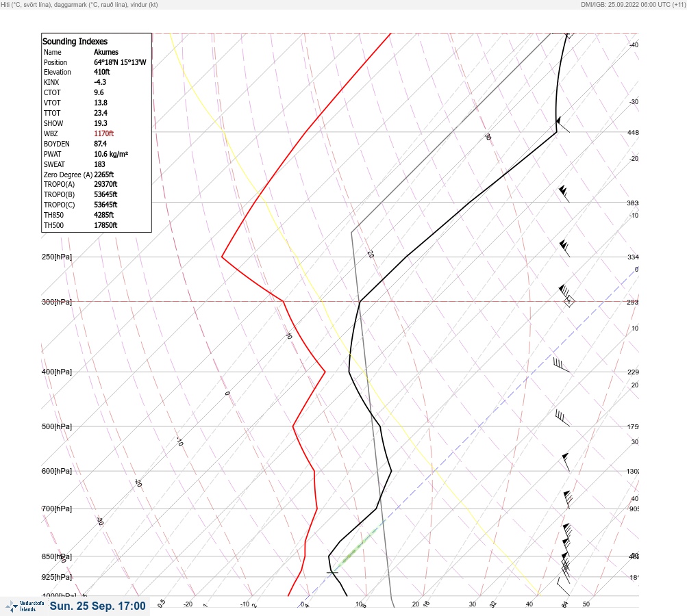Click the CTOT value 9.6
This screenshot has width=687, height=616.
pos(99,92)
